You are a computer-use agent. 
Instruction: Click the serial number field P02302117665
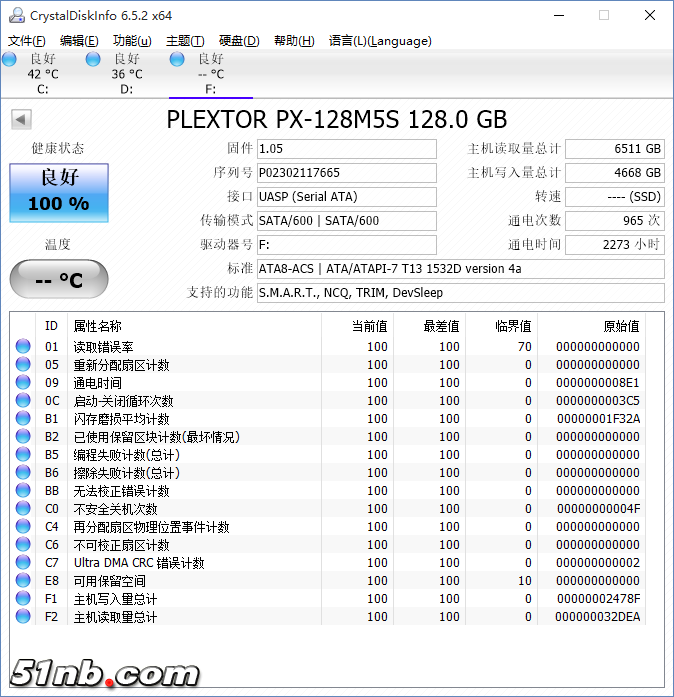[347, 173]
